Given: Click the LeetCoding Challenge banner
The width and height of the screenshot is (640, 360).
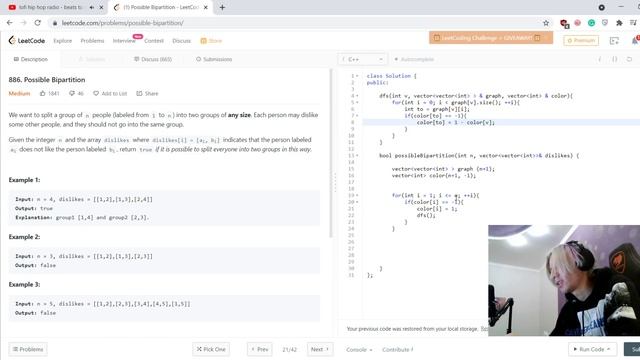Looking at the screenshot, I should 491,38.
